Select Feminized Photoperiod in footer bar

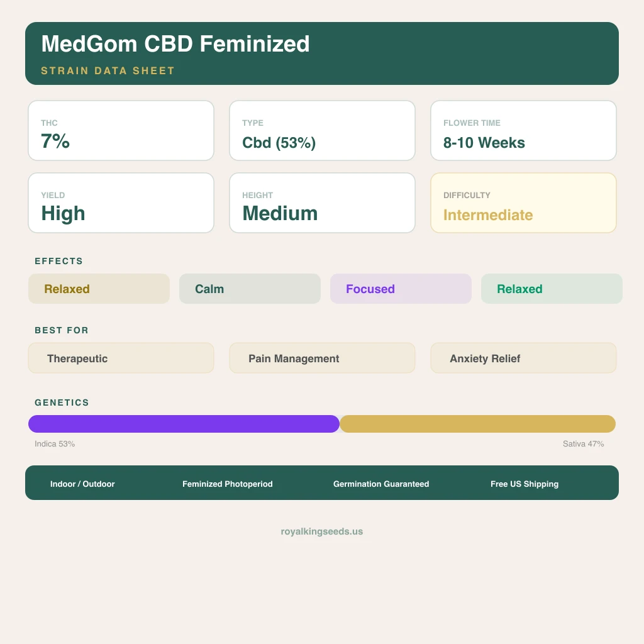tap(228, 484)
